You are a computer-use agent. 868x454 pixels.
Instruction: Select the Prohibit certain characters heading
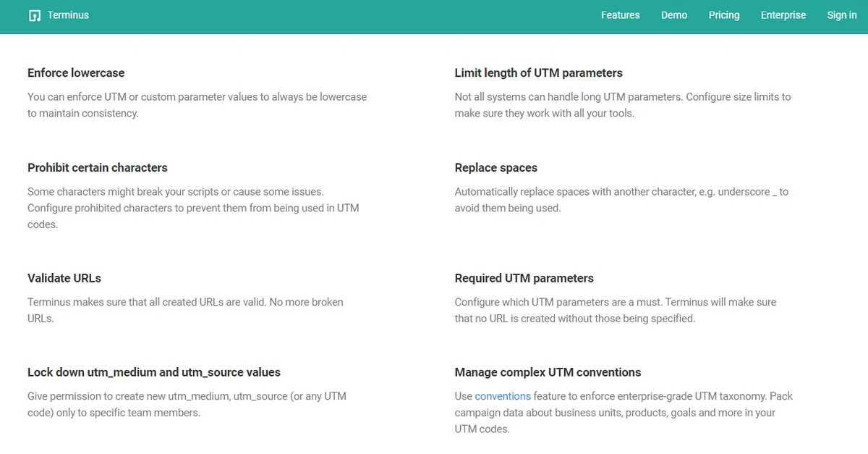click(98, 168)
